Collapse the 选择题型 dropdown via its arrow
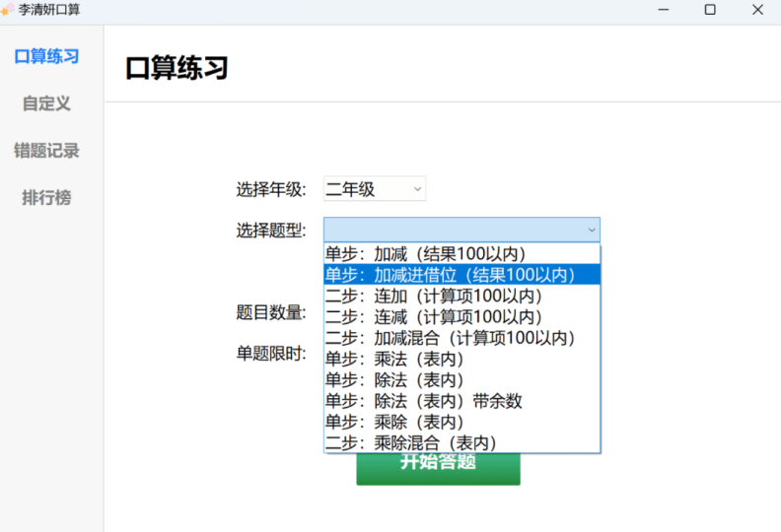The height and width of the screenshot is (532, 781). [x=591, y=231]
